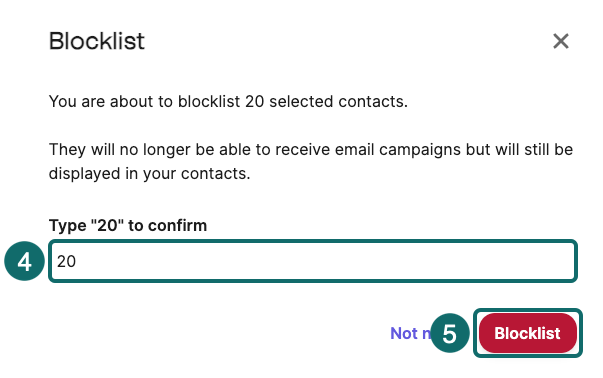The image size is (603, 378).
Task: Place the cursor after the typed 20 value
Action: click(77, 261)
